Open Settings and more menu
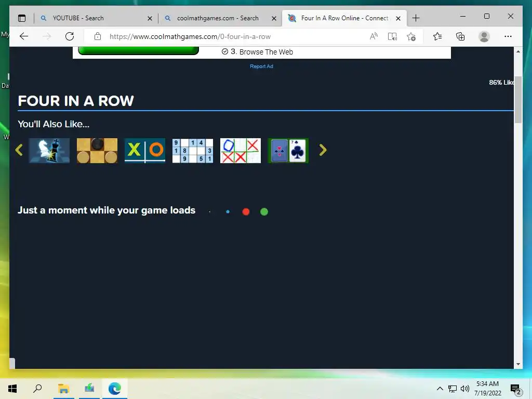This screenshot has width=532, height=399. pyautogui.click(x=508, y=36)
